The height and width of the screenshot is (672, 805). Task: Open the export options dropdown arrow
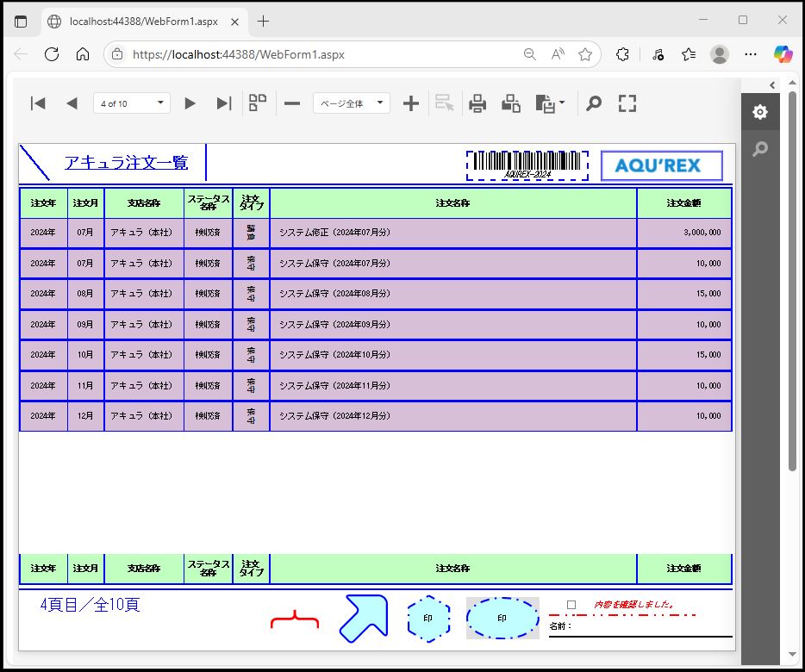pos(562,103)
